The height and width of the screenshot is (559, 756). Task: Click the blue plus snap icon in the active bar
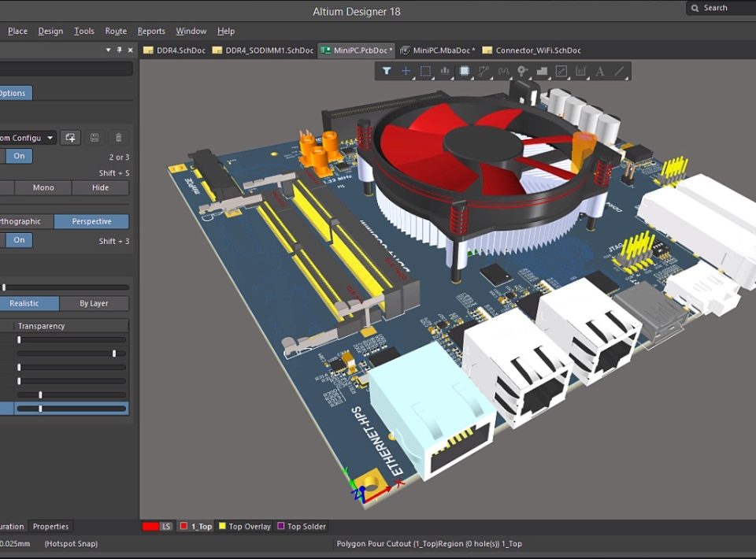pos(406,72)
